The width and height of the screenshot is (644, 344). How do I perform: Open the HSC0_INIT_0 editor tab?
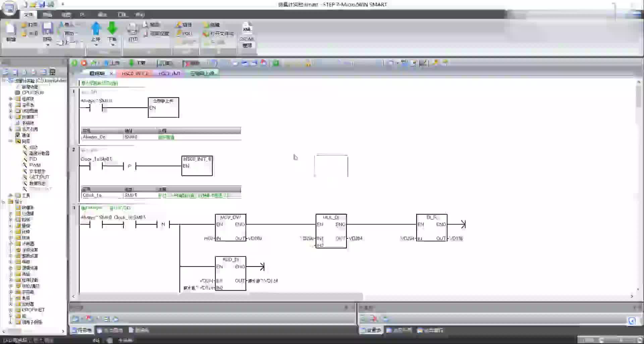(x=135, y=73)
